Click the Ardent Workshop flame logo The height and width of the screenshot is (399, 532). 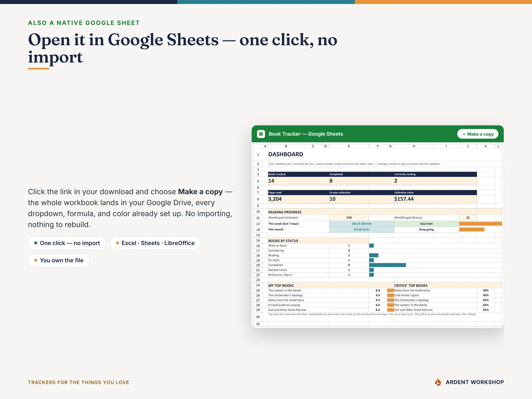click(438, 382)
